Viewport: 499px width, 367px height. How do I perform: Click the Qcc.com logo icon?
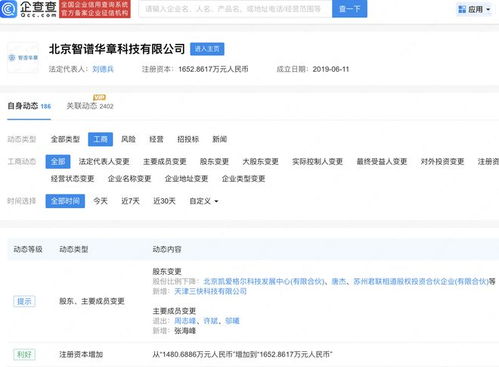coord(8,9)
